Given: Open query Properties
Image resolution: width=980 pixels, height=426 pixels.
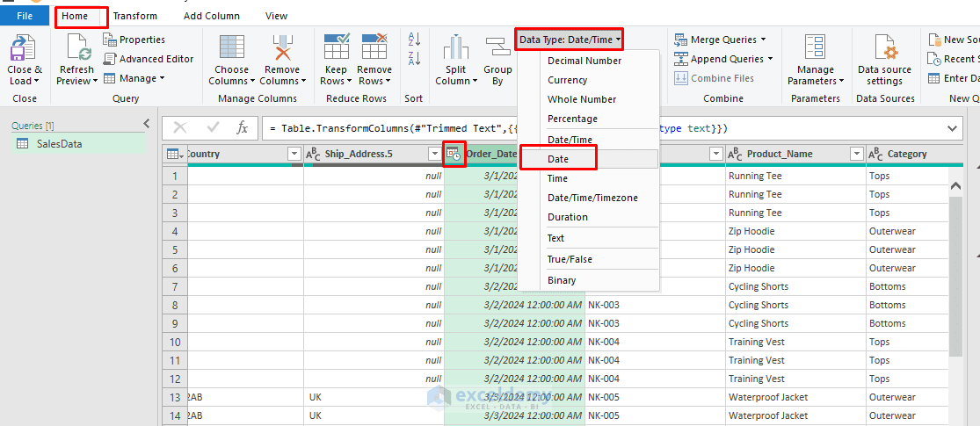Looking at the screenshot, I should coord(134,40).
